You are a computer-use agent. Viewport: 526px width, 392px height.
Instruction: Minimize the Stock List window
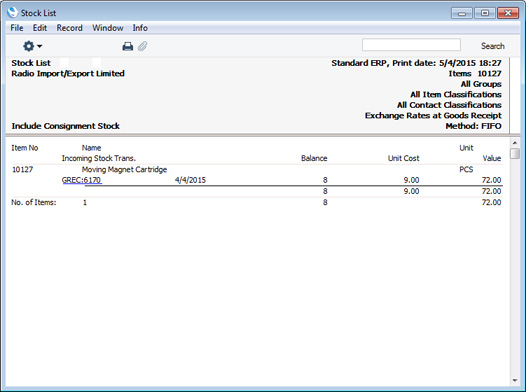tap(462, 13)
